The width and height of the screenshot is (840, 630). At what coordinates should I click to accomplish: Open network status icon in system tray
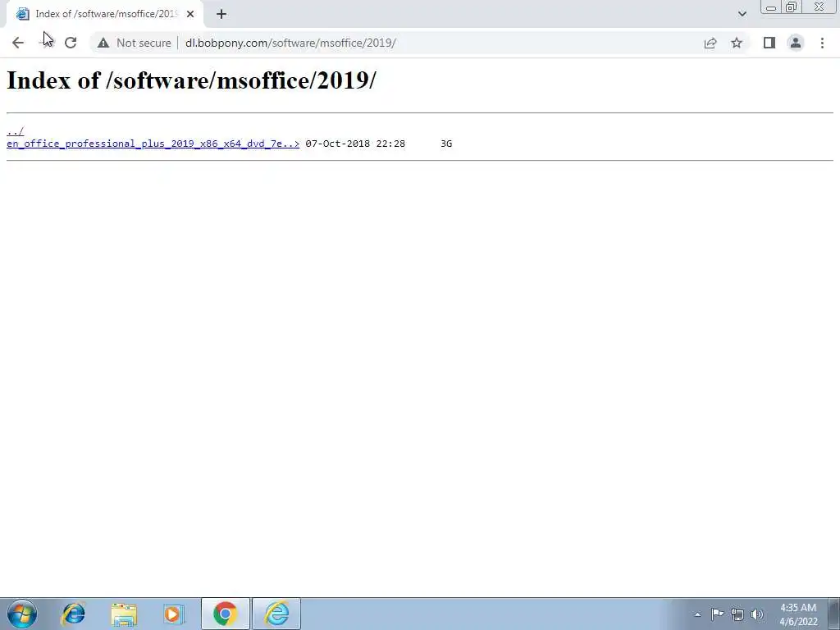coord(737,614)
